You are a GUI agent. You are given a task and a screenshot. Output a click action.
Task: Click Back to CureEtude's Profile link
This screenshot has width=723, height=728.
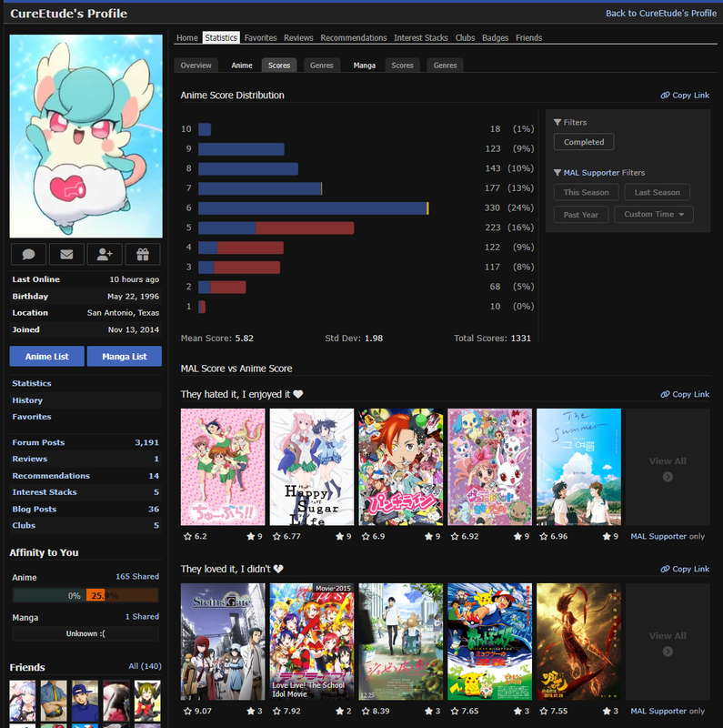[x=661, y=14]
